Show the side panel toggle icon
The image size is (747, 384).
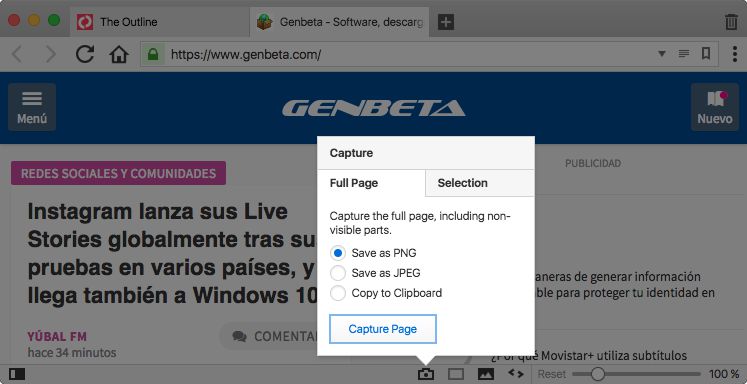pyautogui.click(x=17, y=374)
